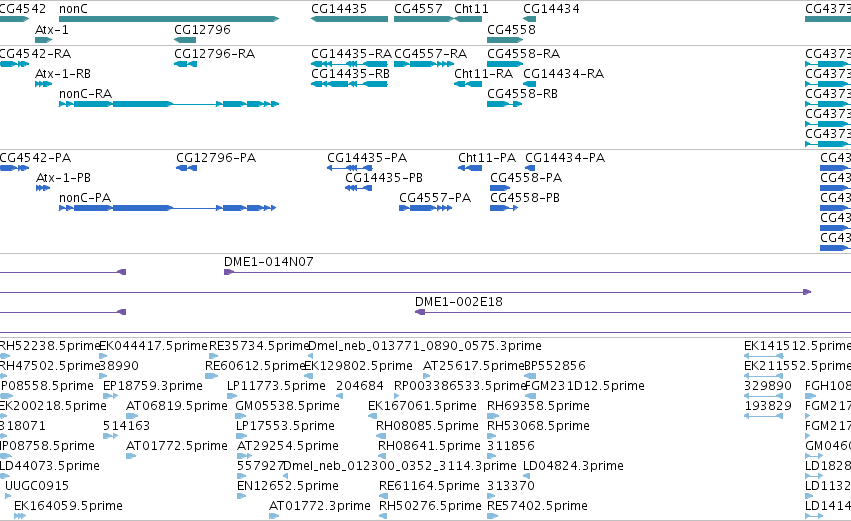Select the CG14435-PB protein

click(x=358, y=188)
